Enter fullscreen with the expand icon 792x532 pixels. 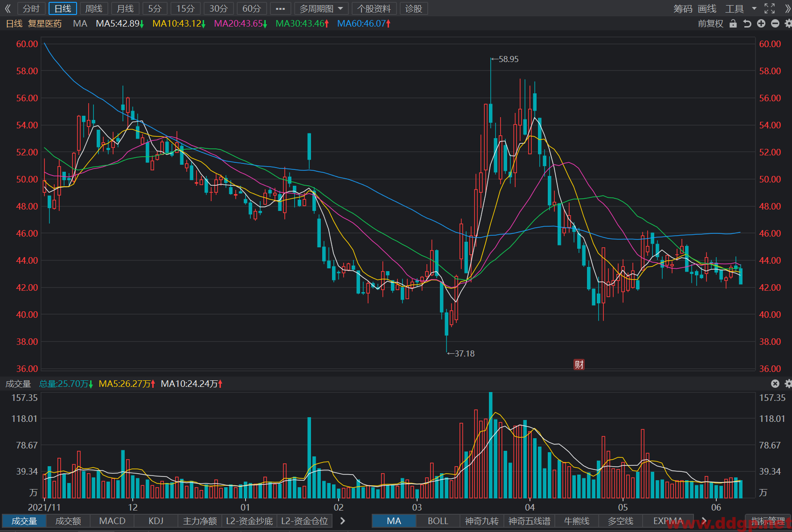point(770,8)
